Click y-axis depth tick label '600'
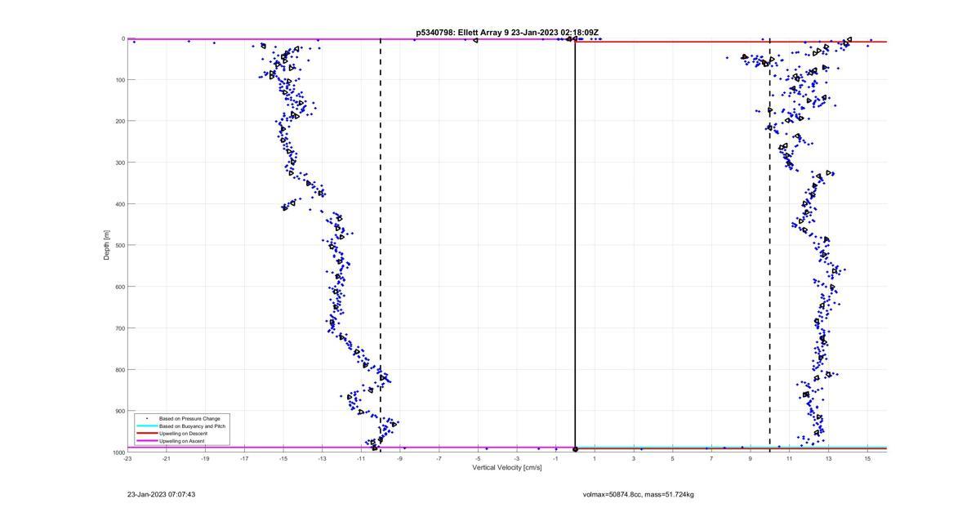The height and width of the screenshot is (508, 980). pos(119,287)
